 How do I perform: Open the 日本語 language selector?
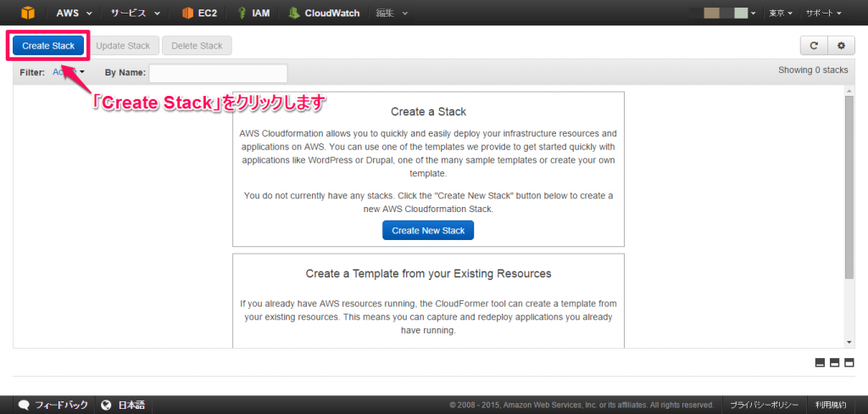124,405
